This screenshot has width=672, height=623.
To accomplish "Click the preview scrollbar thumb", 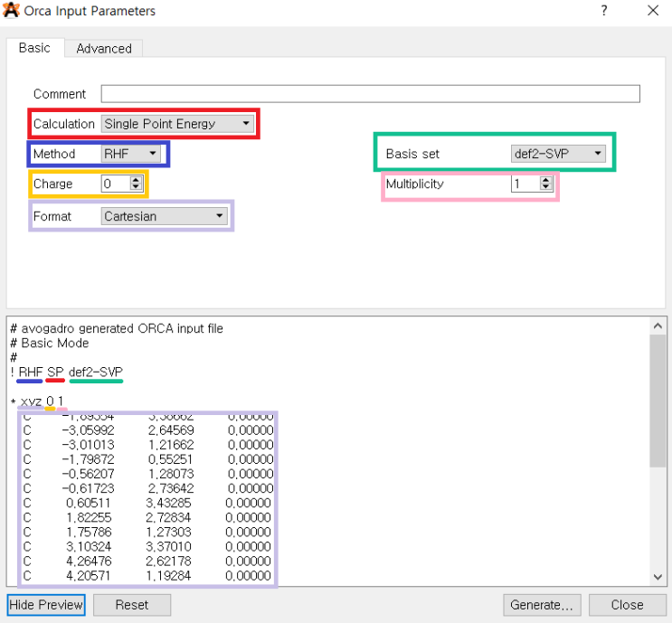I will [x=658, y=401].
